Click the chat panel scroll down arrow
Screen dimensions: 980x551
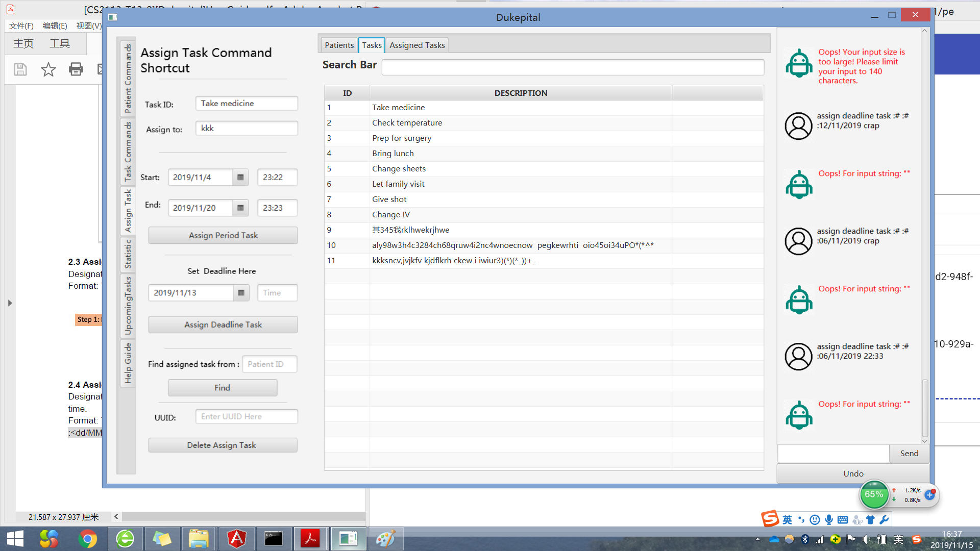[924, 441]
